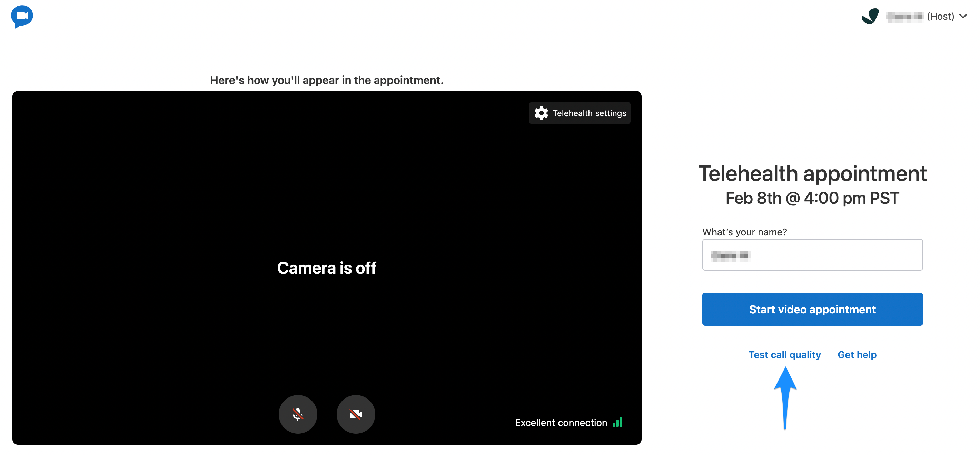
Task: Expand the chevron next to (Host)
Action: 963,16
